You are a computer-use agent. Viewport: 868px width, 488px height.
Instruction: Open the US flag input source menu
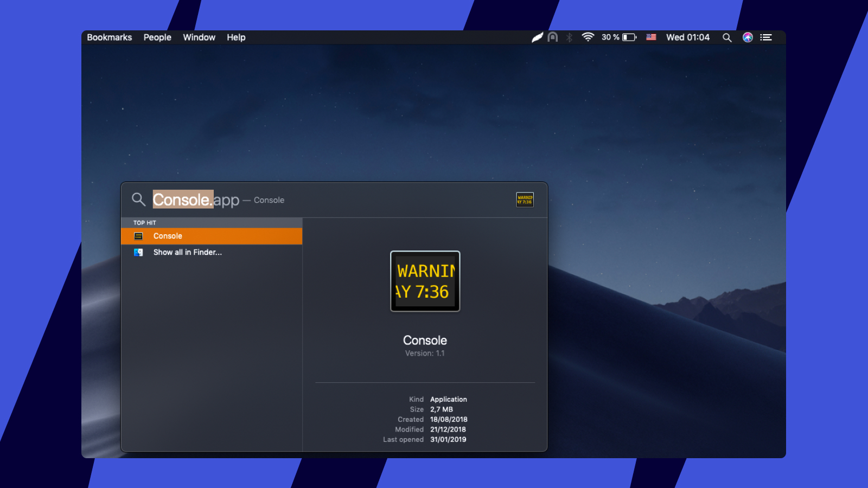point(652,37)
